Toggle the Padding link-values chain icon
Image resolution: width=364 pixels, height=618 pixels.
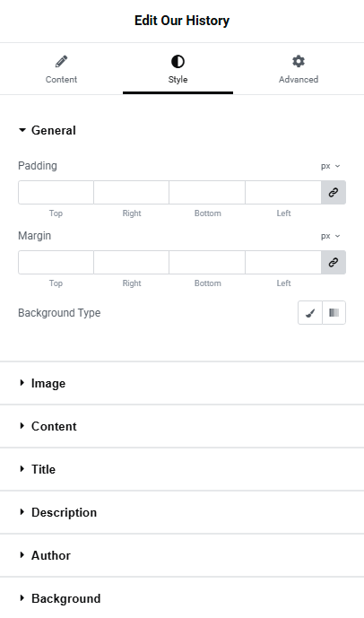pyautogui.click(x=334, y=192)
